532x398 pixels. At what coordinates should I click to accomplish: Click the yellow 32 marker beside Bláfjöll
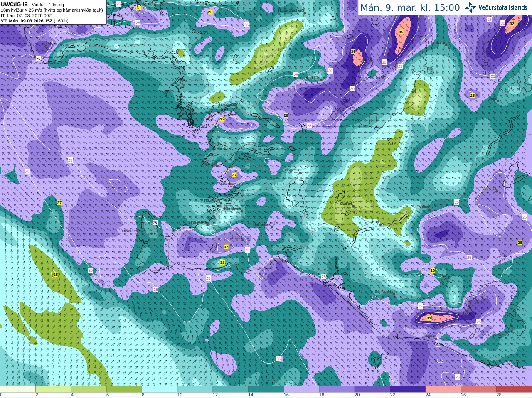[226, 247]
